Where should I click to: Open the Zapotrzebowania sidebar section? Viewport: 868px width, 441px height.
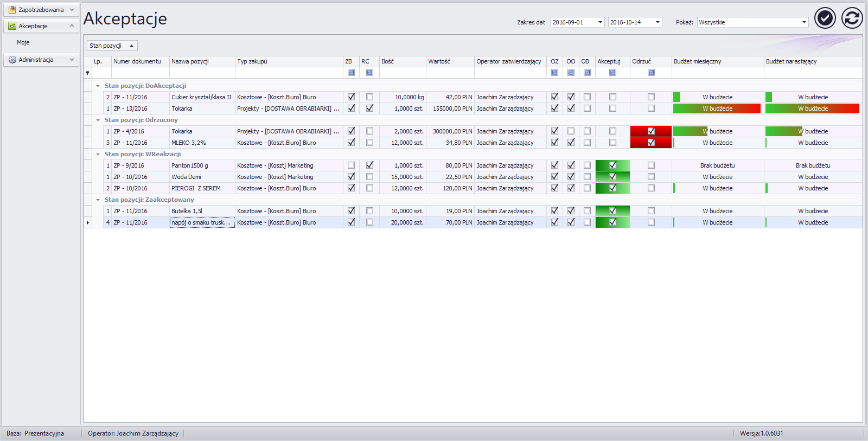tap(41, 10)
